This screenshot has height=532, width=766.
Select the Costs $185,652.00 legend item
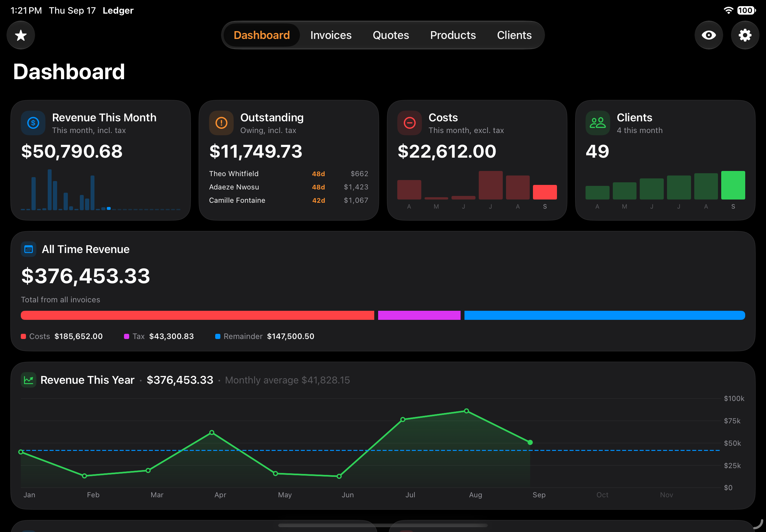click(x=62, y=336)
